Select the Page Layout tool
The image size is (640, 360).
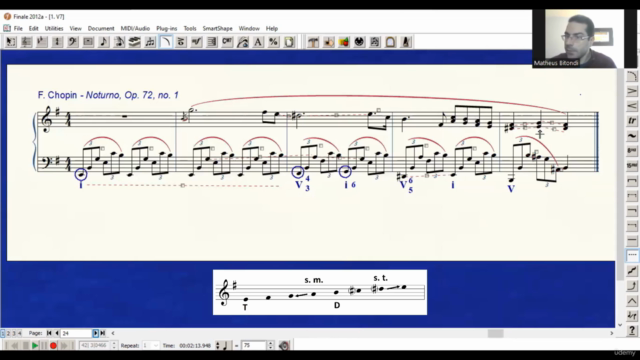pos(289,42)
